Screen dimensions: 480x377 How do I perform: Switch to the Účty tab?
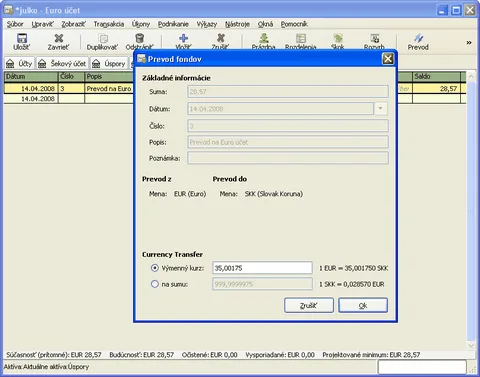[x=19, y=63]
